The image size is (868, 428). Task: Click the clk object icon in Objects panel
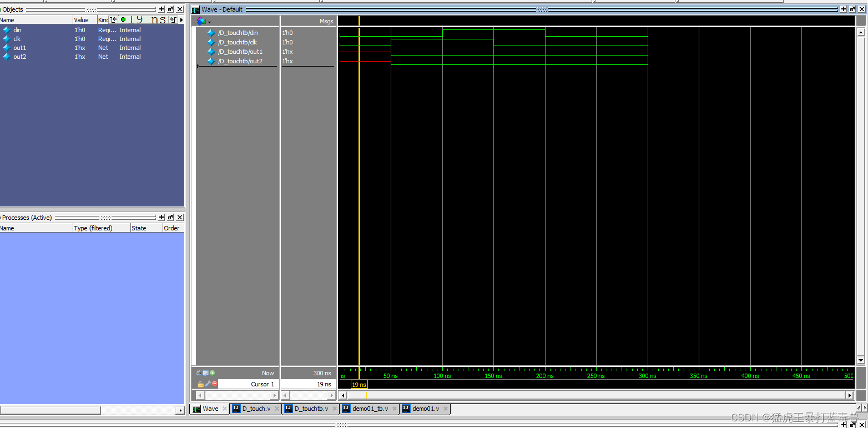7,39
